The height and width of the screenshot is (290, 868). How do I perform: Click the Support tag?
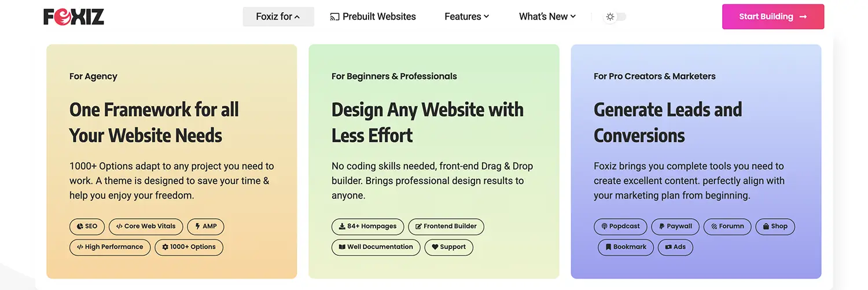pos(448,247)
